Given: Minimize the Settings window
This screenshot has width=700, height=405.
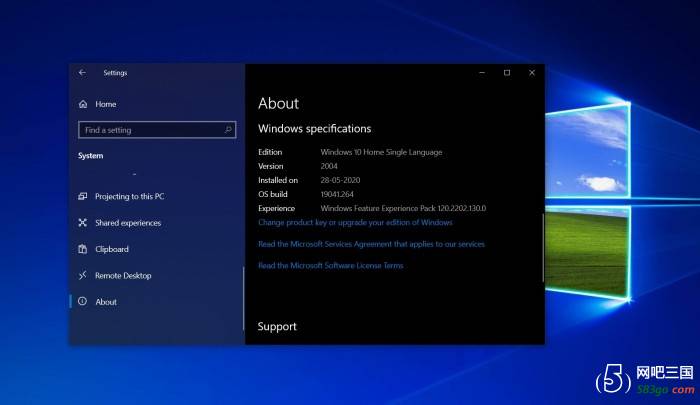Looking at the screenshot, I should point(482,72).
